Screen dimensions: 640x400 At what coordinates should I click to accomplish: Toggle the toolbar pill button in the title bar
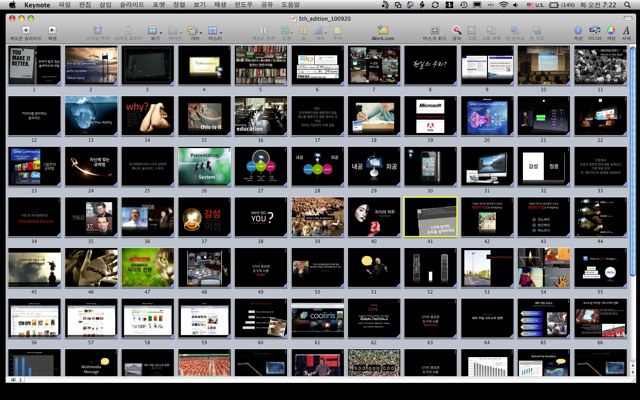628,18
